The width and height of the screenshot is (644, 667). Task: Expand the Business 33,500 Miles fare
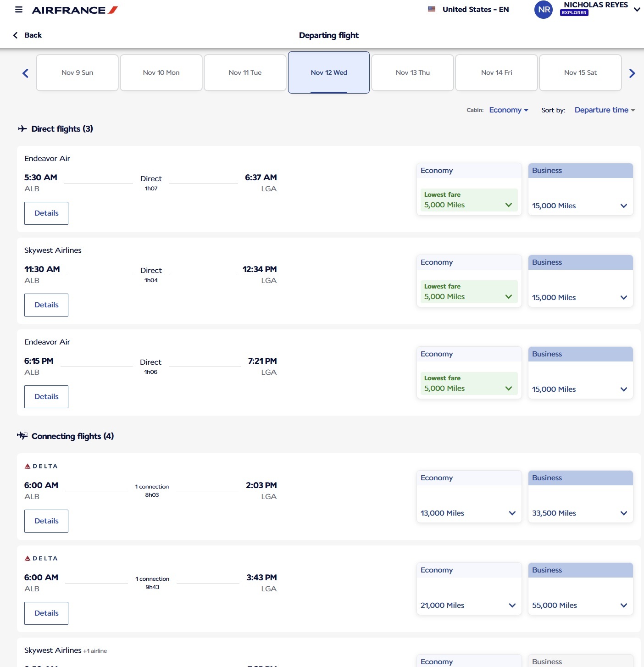pyautogui.click(x=580, y=513)
